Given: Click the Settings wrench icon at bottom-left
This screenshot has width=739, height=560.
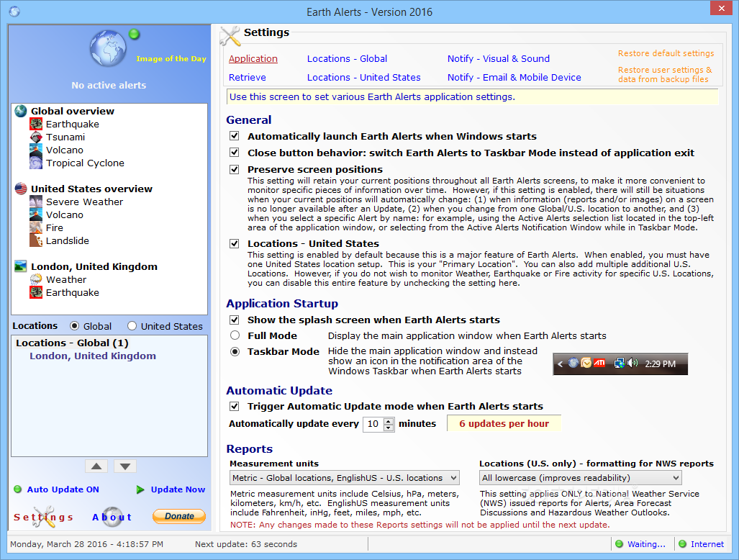Looking at the screenshot, I should (44, 517).
